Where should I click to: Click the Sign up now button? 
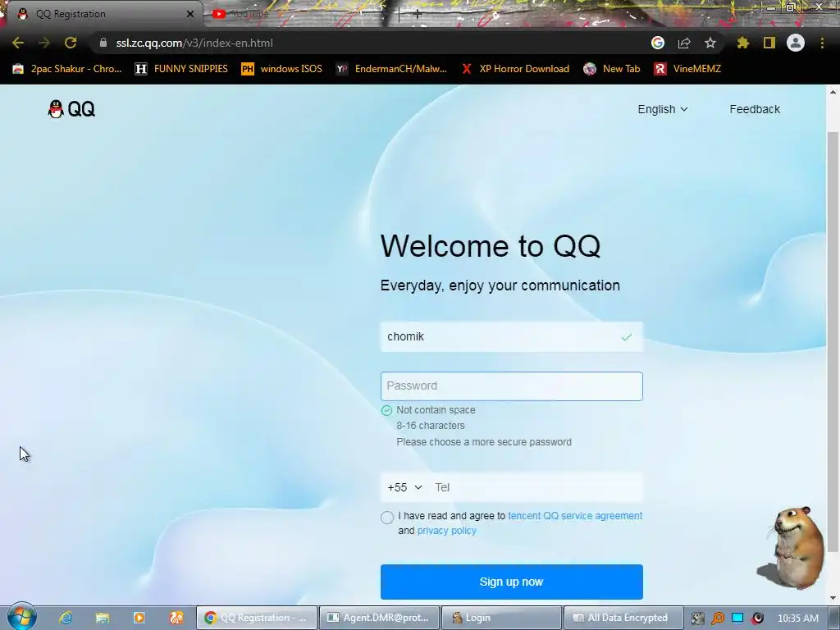point(512,582)
